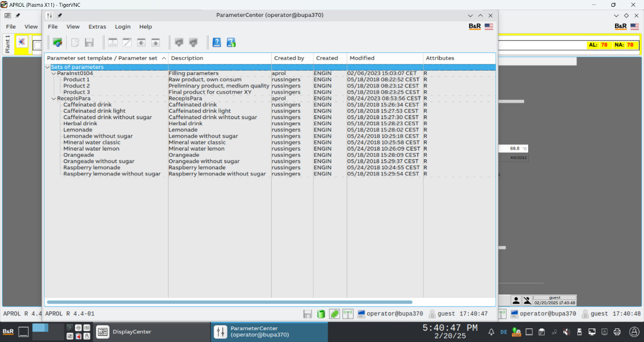
Task: Switch to DisplayCenter in the taskbar
Action: click(124, 332)
